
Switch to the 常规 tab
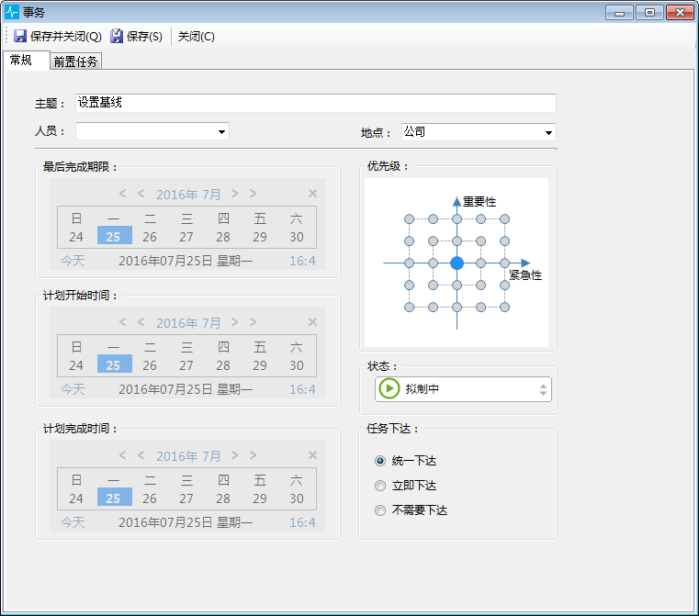[x=21, y=61]
